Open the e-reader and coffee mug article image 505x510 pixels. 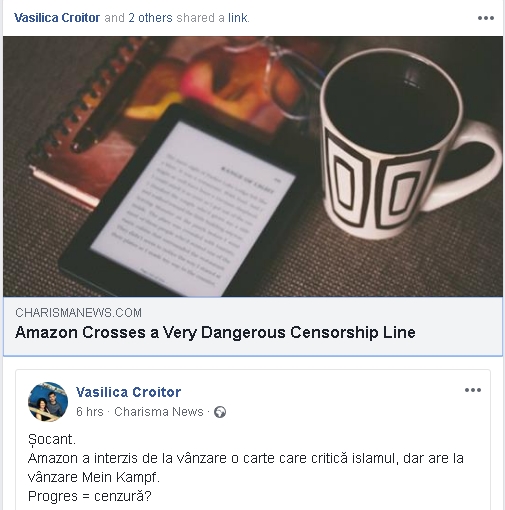click(253, 166)
